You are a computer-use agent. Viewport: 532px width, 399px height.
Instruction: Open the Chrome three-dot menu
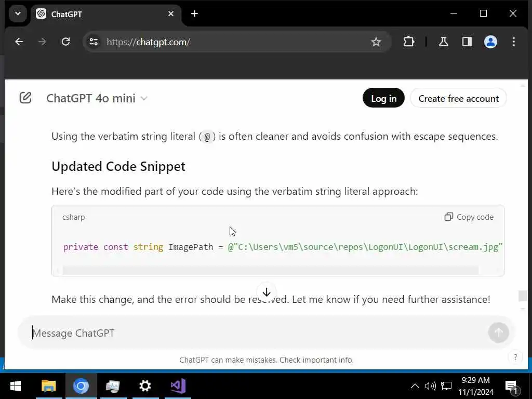(x=514, y=42)
